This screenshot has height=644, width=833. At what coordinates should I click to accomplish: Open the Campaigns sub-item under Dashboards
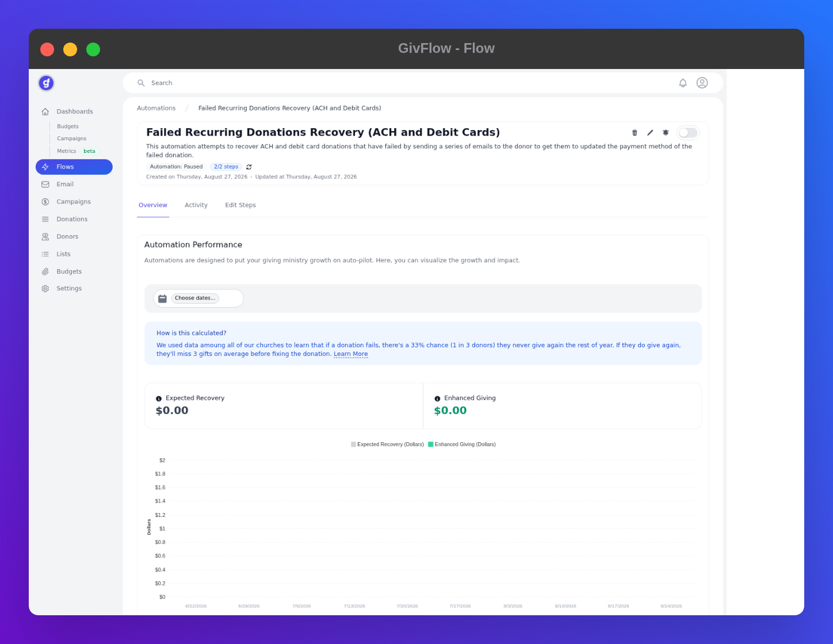71,139
